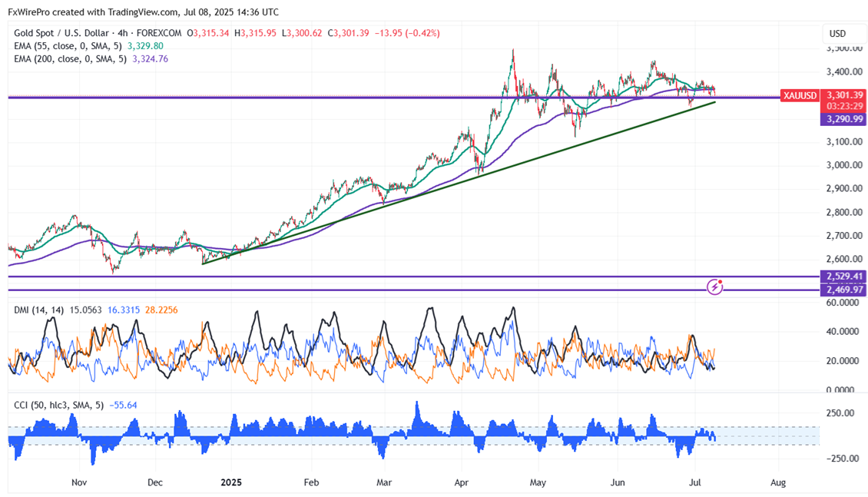Click the Jul label on time axis
The image size is (868, 497).
coord(694,482)
